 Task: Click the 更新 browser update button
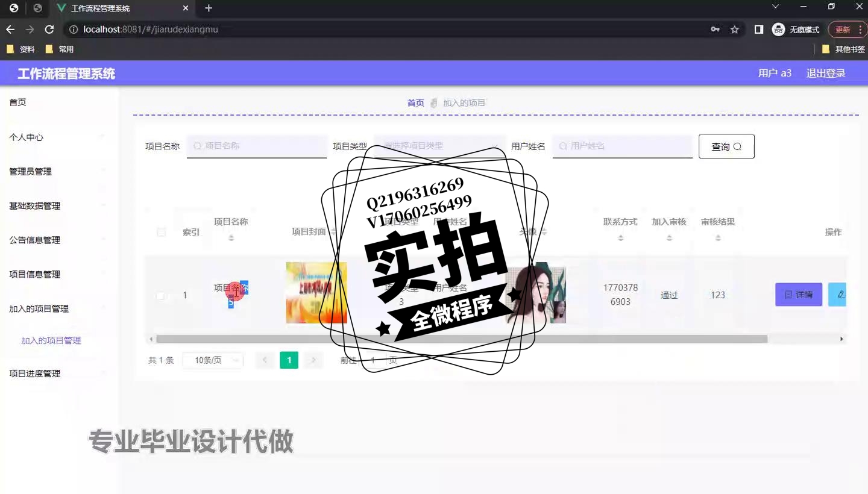(848, 30)
